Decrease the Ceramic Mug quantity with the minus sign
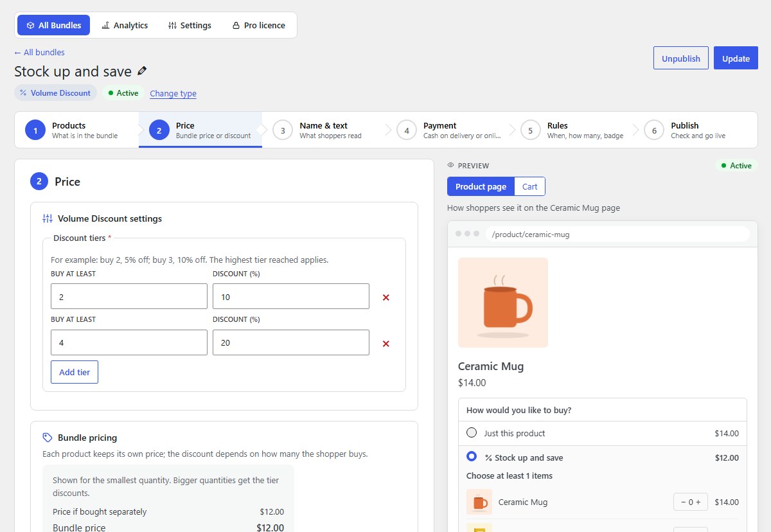The height and width of the screenshot is (532, 771). [683, 502]
